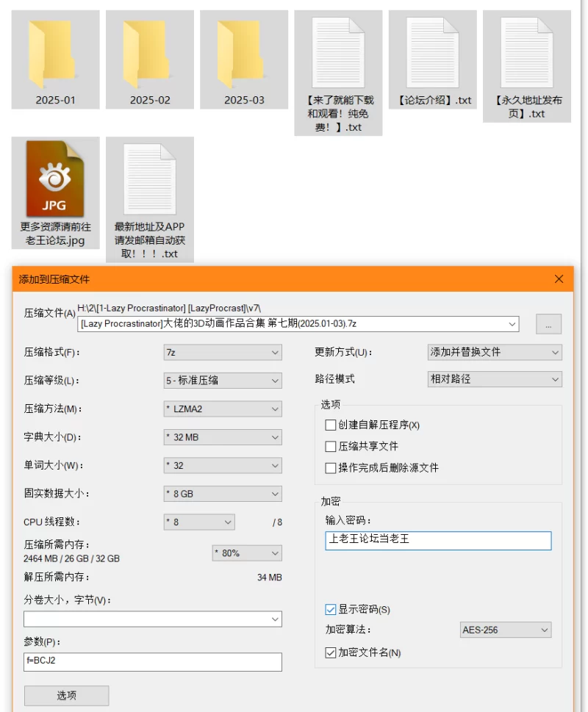Select the 永久地址发布页 txt file icon
588x712 pixels.
click(527, 53)
